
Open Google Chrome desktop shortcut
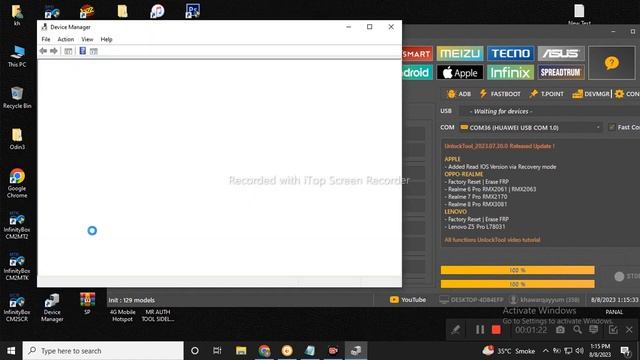[x=17, y=183]
